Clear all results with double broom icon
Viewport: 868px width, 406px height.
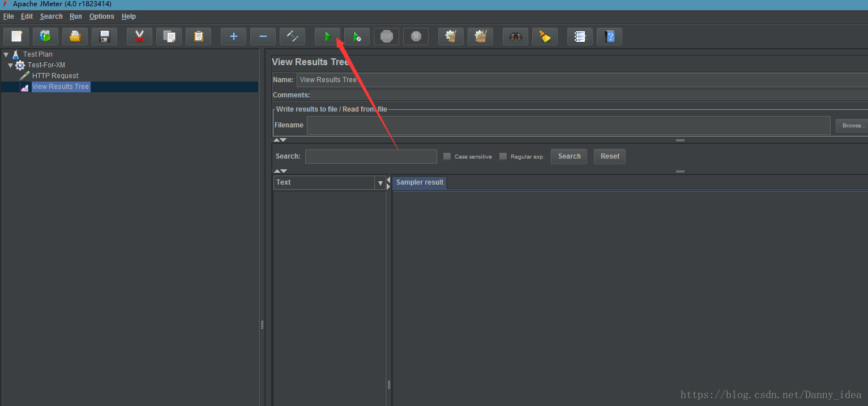(x=480, y=36)
